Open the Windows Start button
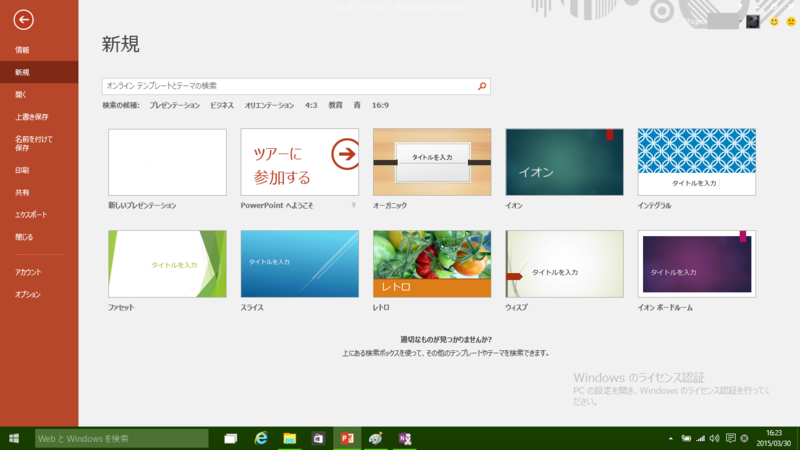 [14, 438]
